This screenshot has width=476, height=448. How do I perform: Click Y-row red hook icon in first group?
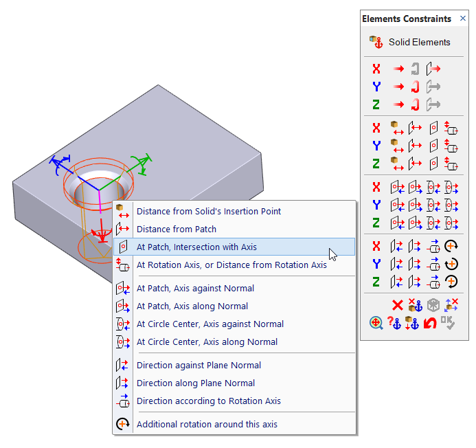[x=415, y=87]
